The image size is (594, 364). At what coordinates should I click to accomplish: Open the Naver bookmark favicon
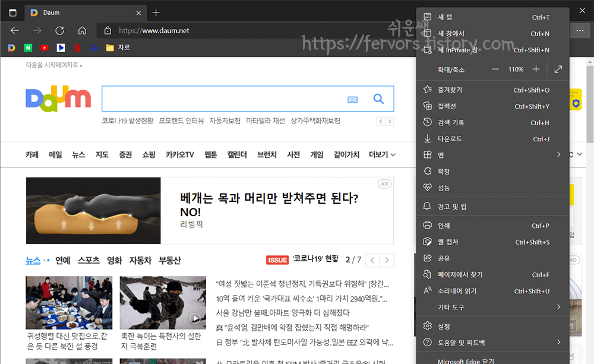coord(28,48)
